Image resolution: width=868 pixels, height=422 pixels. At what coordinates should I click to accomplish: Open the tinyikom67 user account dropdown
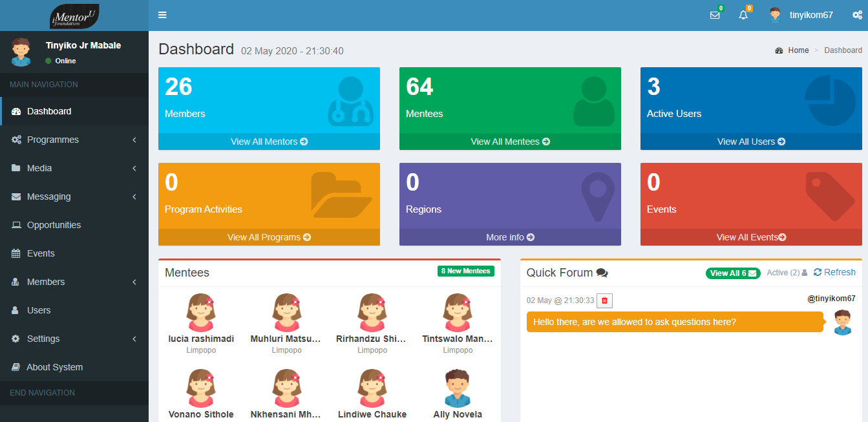click(x=801, y=16)
